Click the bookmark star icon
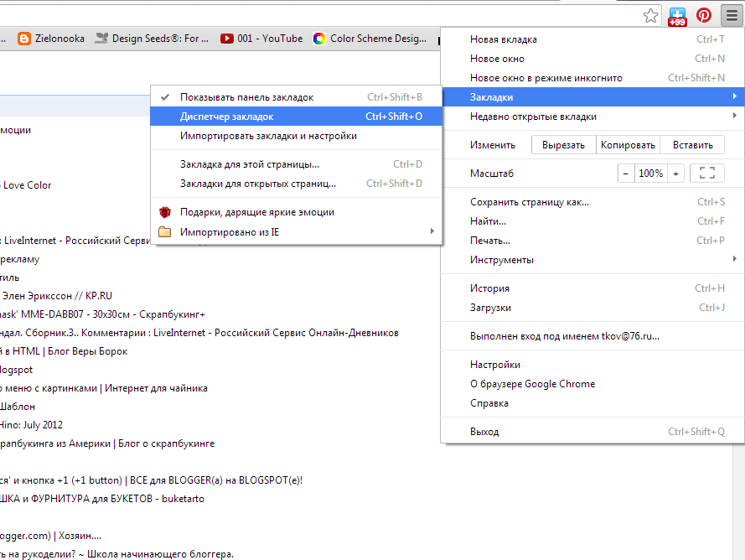This screenshot has height=560, width=745. [x=650, y=16]
